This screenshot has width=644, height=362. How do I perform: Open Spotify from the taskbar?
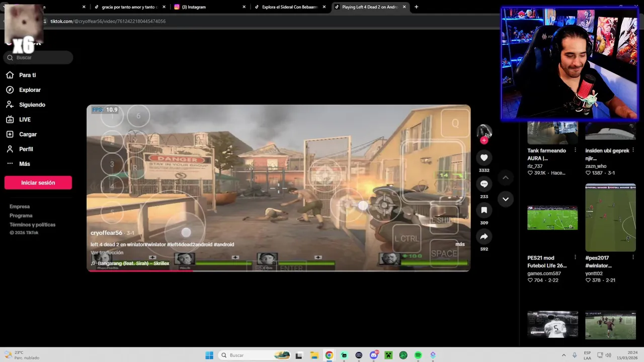[x=418, y=355]
